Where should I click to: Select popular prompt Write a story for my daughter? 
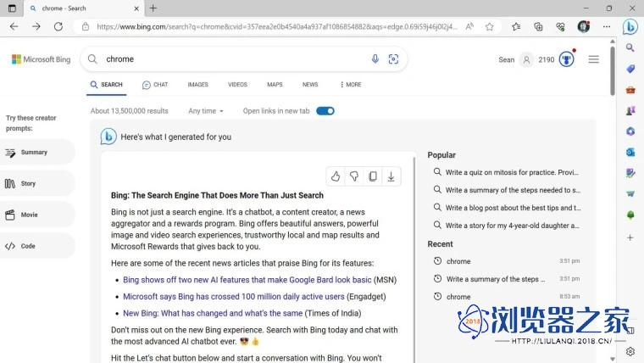pyautogui.click(x=507, y=226)
